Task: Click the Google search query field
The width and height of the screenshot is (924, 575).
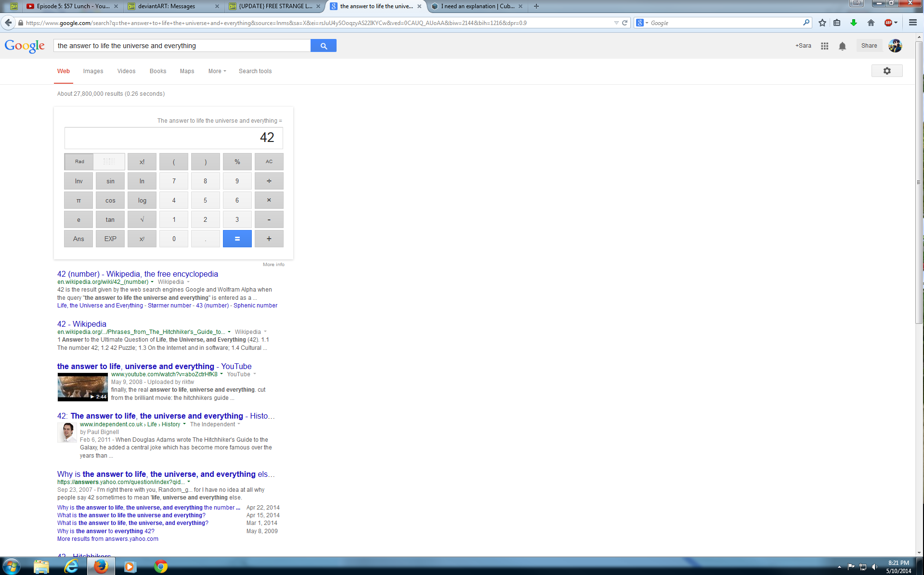Action: point(182,46)
